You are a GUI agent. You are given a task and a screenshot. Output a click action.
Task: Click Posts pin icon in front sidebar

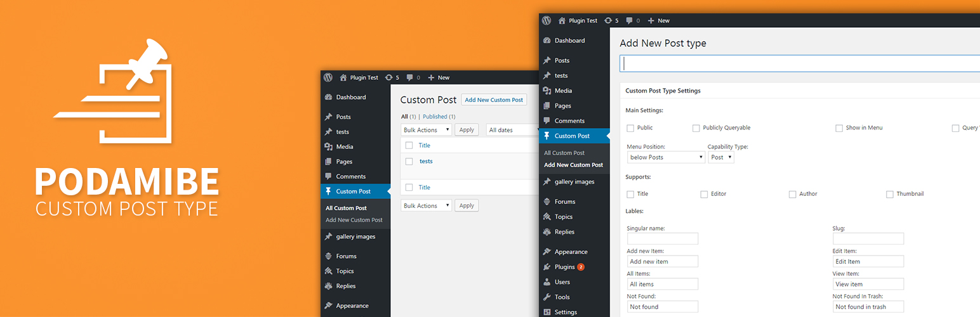[546, 61]
